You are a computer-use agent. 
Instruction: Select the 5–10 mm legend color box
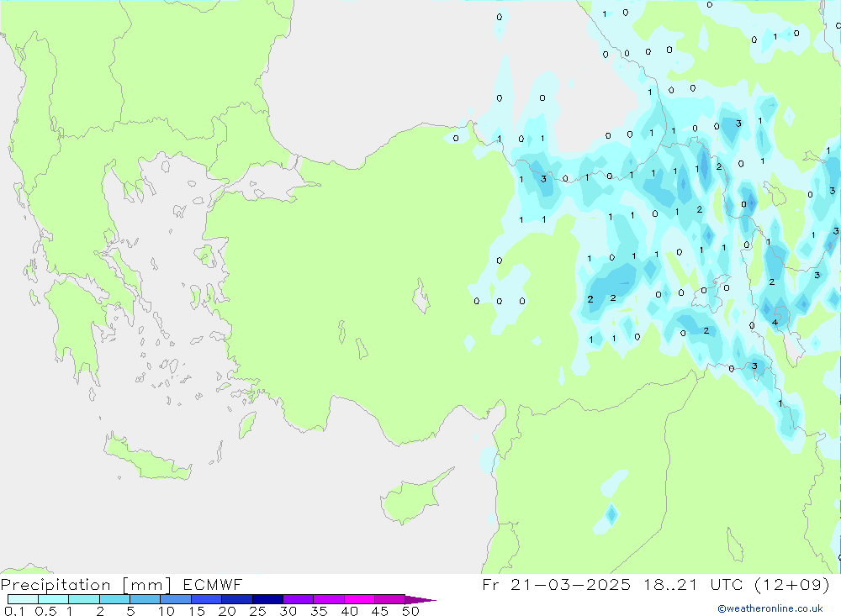(145, 599)
